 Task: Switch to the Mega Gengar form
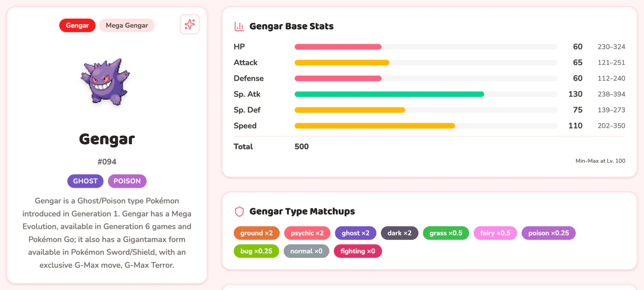coord(127,25)
